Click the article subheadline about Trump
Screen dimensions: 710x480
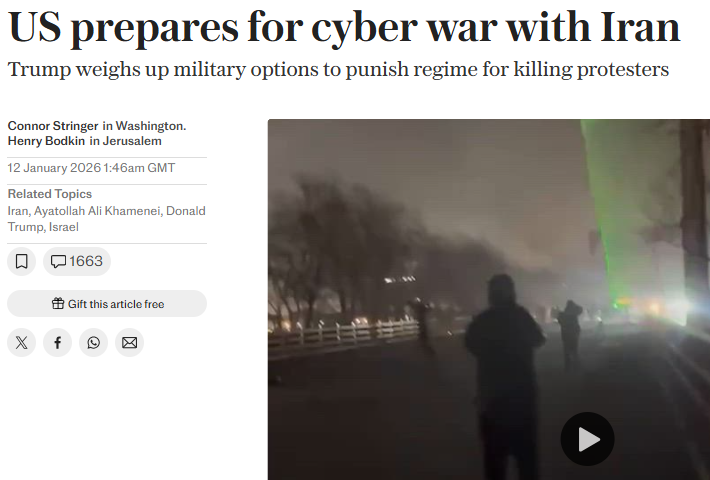(338, 69)
